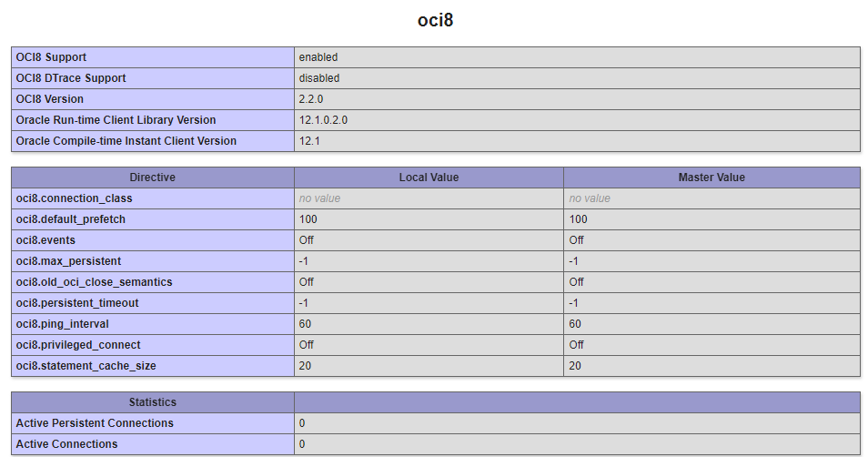Select the oci8.connection_class directive name
The height and width of the screenshot is (457, 868).
point(74,198)
